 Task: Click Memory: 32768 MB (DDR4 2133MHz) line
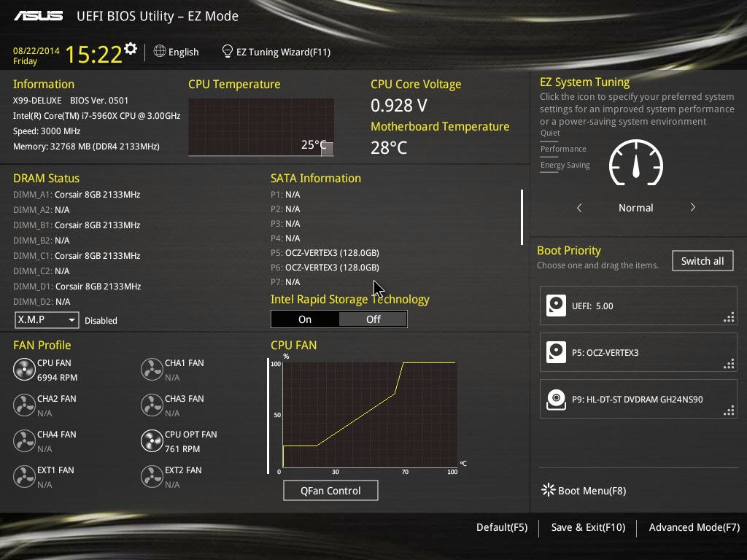coord(86,146)
